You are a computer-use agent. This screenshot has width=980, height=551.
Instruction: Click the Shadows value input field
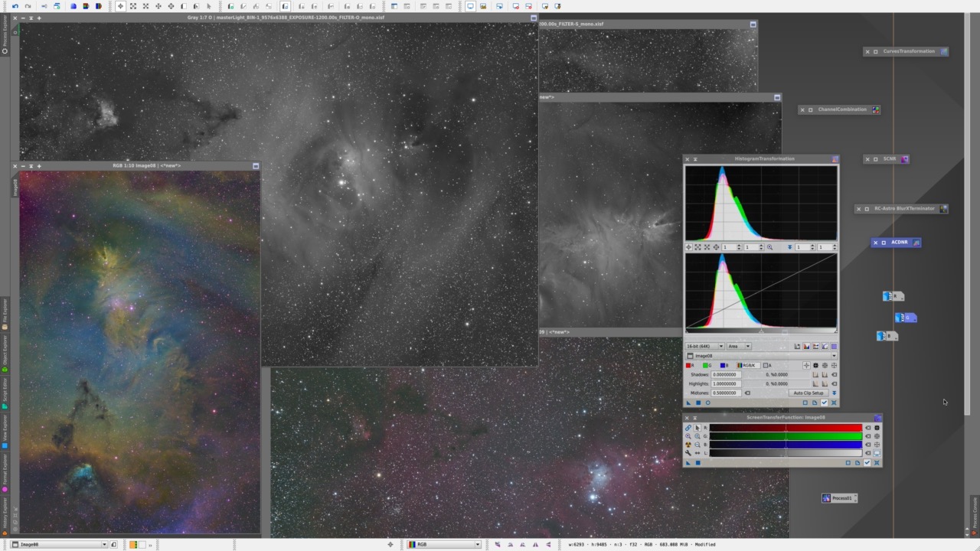(x=725, y=373)
